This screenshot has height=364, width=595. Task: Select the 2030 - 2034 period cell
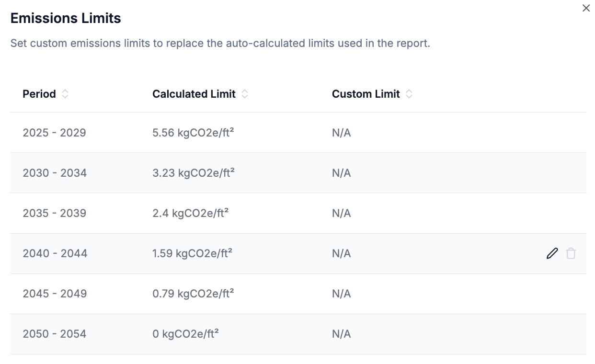coord(55,173)
